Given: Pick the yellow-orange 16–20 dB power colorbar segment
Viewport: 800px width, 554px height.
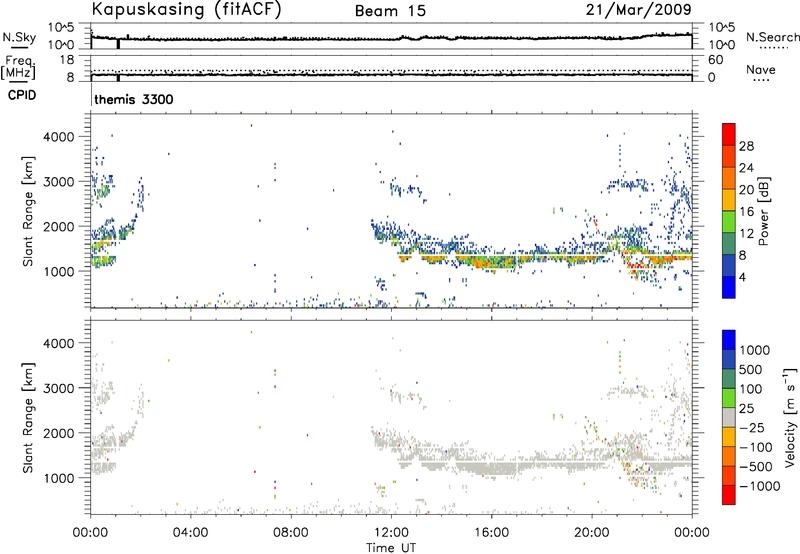Looking at the screenshot, I should click(x=729, y=200).
